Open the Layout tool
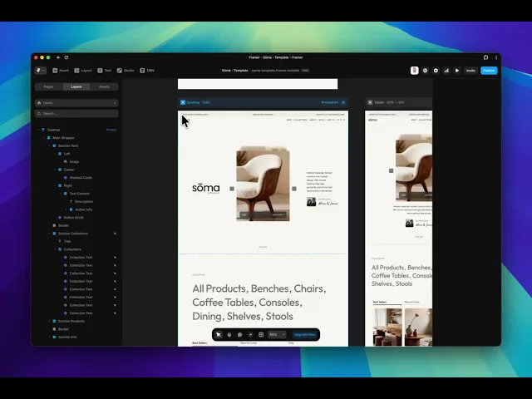Screen dimensions: 532x399 [83, 71]
